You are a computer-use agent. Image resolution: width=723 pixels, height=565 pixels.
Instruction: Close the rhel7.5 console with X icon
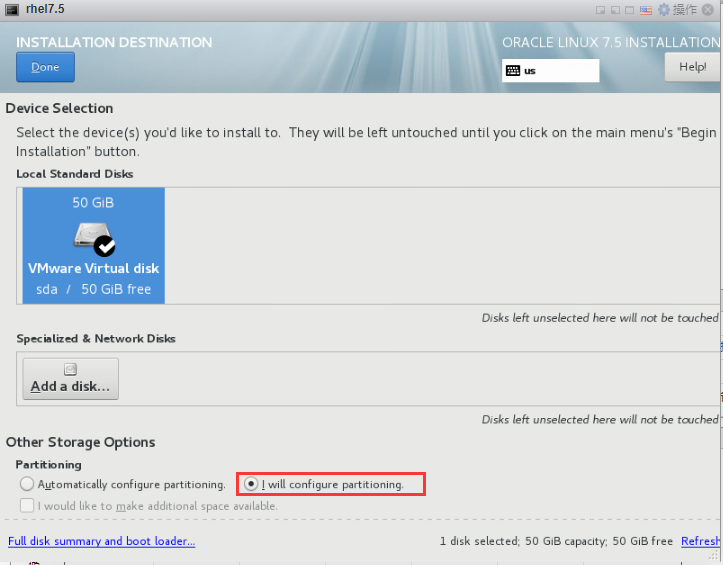click(708, 10)
